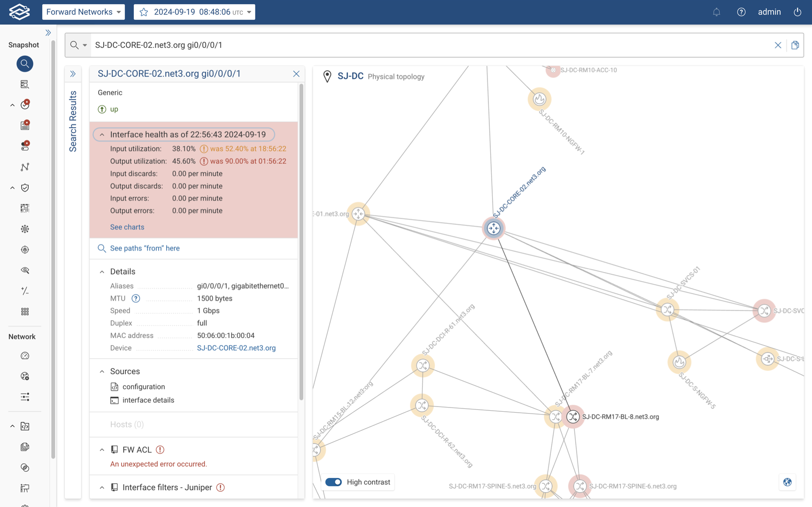Viewport: 812px width, 507px height.
Task: Click the SJ-DC-RM17-BL-8.net3.org node icon
Action: pyautogui.click(x=572, y=416)
